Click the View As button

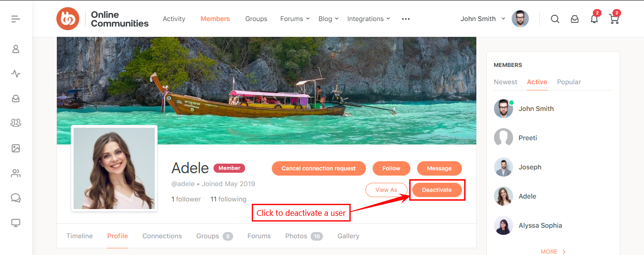tap(386, 190)
